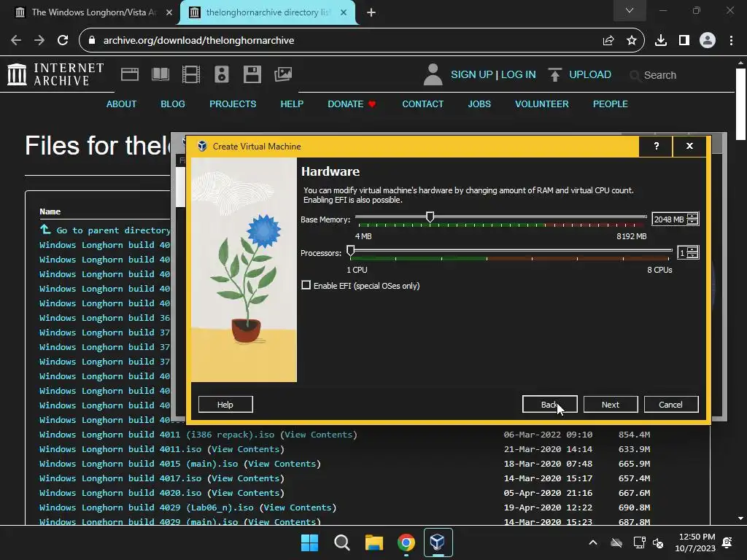747x560 pixels.
Task: Open the Chrome tab search chevron
Action: tap(630, 10)
